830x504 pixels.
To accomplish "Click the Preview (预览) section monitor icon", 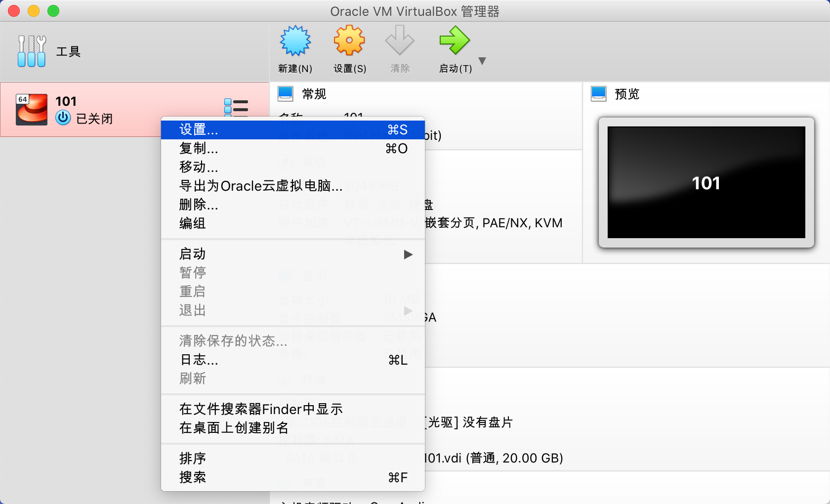I will click(599, 94).
